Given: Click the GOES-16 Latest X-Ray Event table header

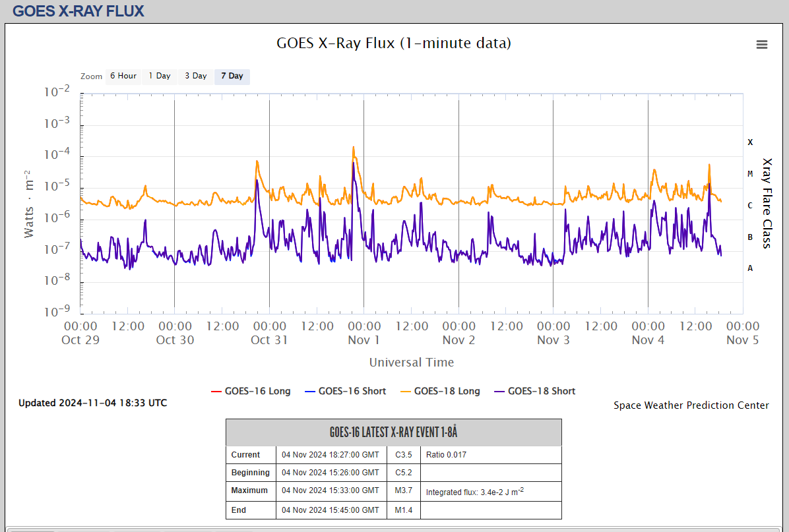Looking at the screenshot, I should (x=393, y=432).
